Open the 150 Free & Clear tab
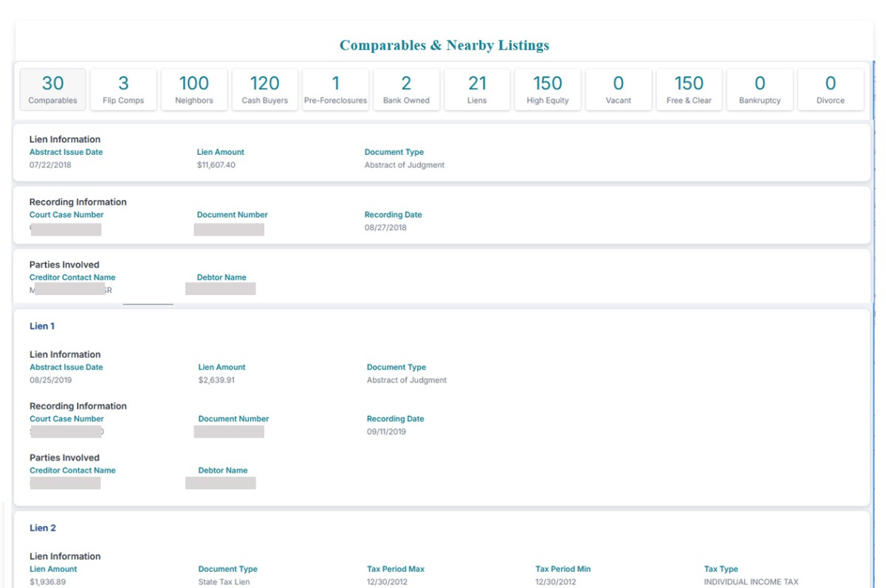Viewport: 886px width, 588px height. pyautogui.click(x=689, y=89)
